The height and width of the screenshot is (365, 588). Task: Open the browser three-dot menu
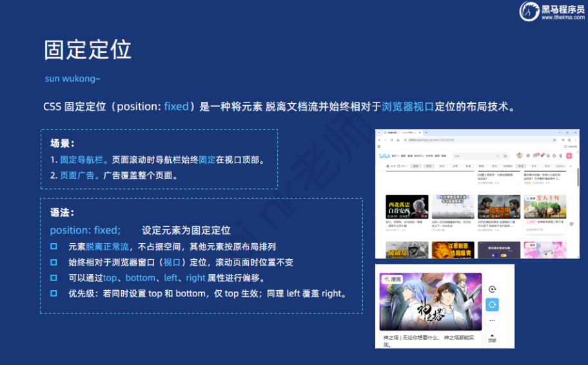coord(575,140)
